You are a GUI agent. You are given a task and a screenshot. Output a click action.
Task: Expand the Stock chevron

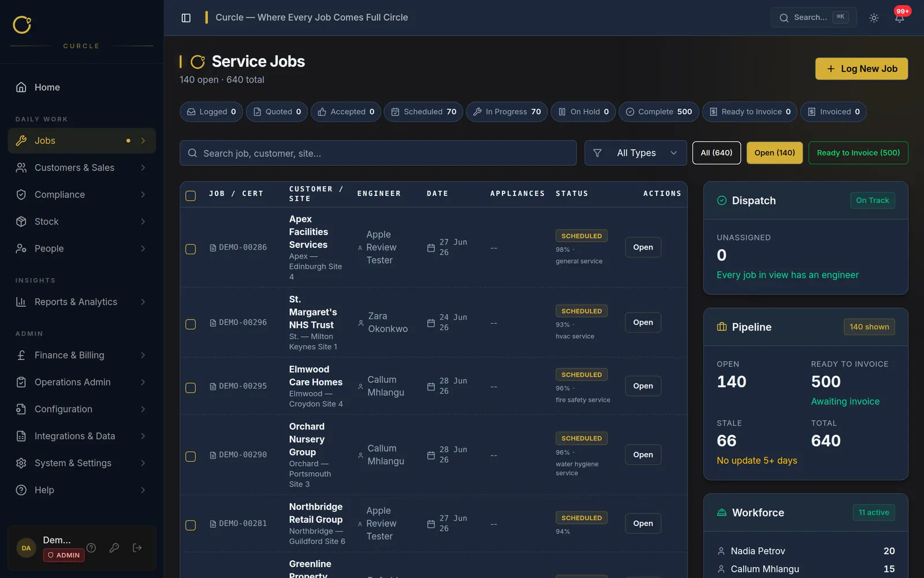[x=143, y=221]
